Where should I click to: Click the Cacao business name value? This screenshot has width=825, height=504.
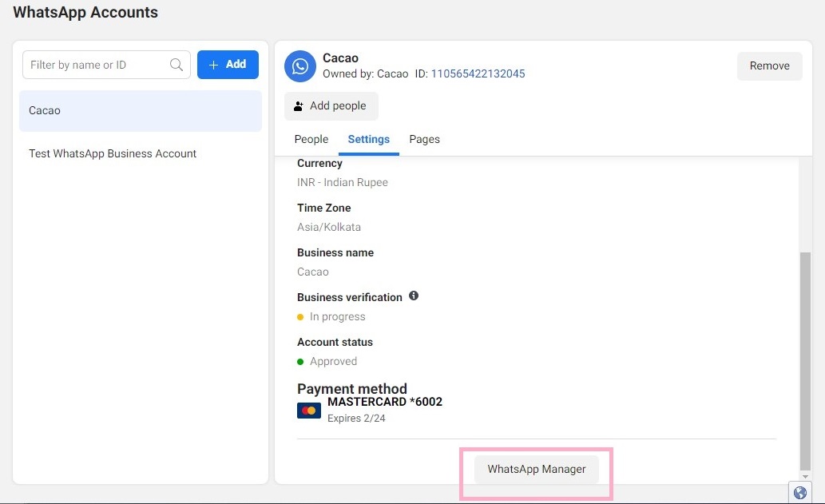pyautogui.click(x=312, y=272)
